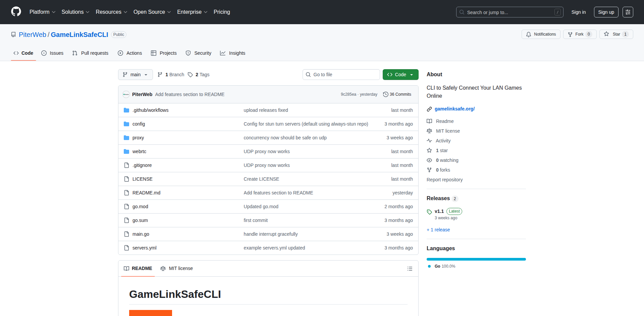Expand the Resources menu
This screenshot has width=644, height=316.
(111, 12)
